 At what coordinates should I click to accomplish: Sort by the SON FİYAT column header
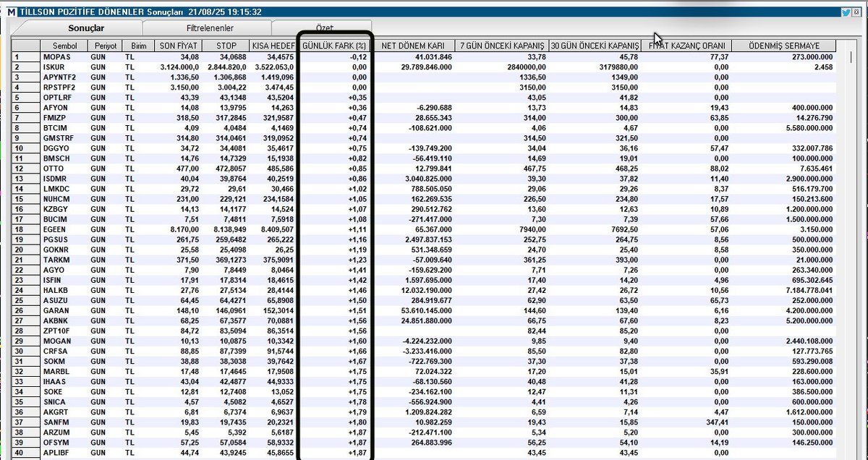(x=176, y=44)
